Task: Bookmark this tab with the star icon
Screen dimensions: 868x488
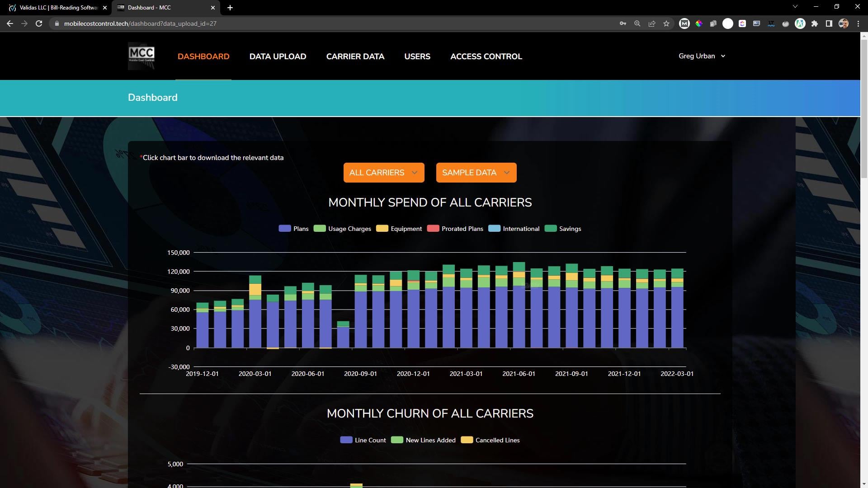Action: point(666,23)
